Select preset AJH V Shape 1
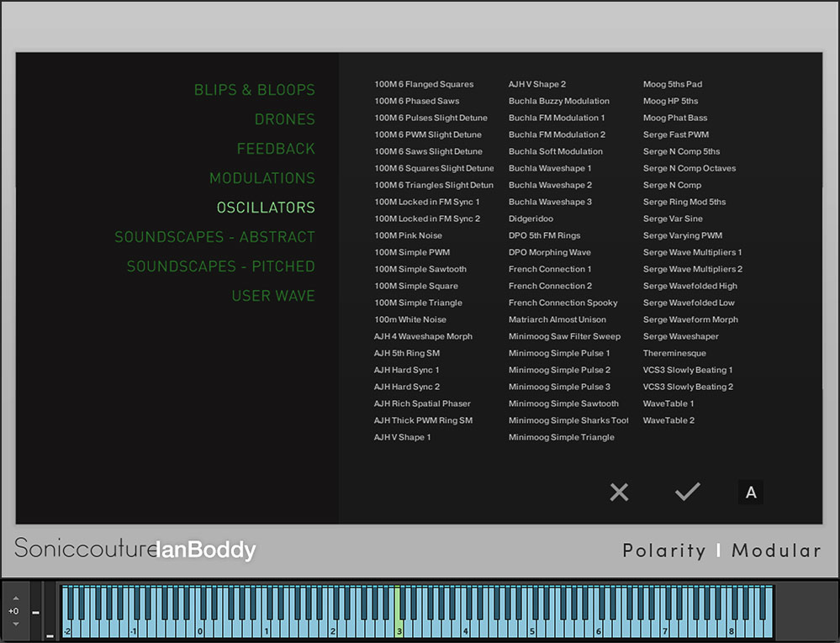This screenshot has height=643, width=840. 402,437
